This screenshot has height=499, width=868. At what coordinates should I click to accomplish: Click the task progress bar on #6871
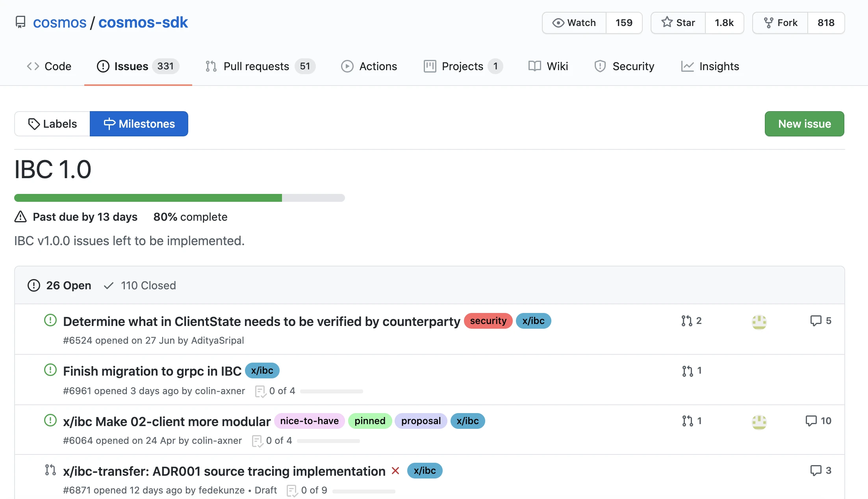click(364, 491)
